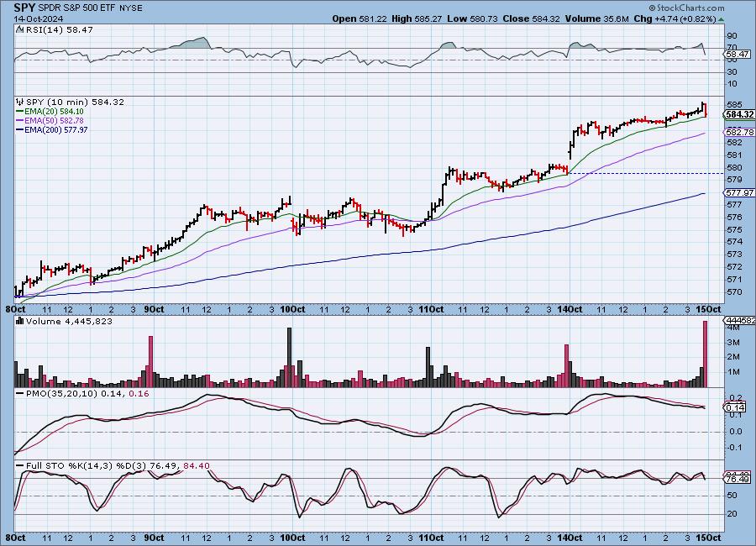
Task: Click 8Oct on the bottom time axis
Action: tap(15, 538)
